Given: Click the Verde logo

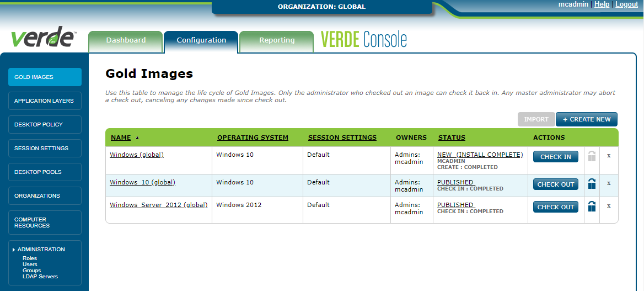Looking at the screenshot, I should point(43,37).
